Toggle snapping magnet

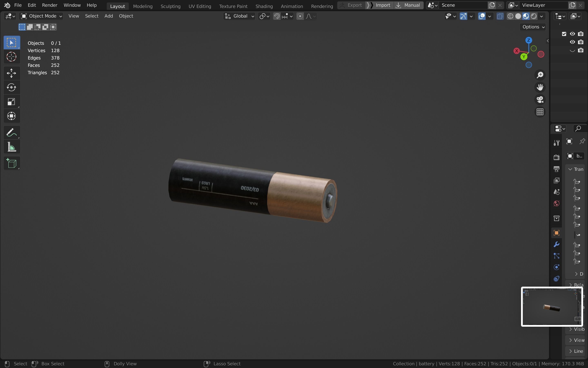tap(277, 16)
